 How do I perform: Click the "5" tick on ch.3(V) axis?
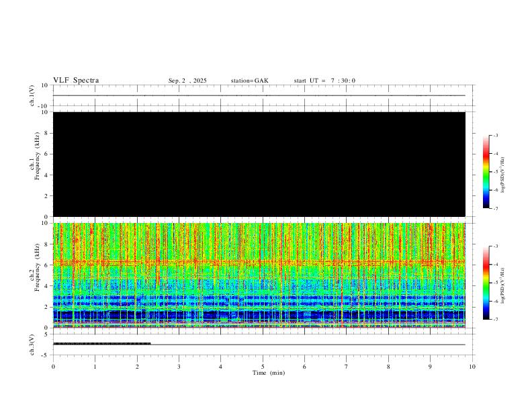point(46,334)
